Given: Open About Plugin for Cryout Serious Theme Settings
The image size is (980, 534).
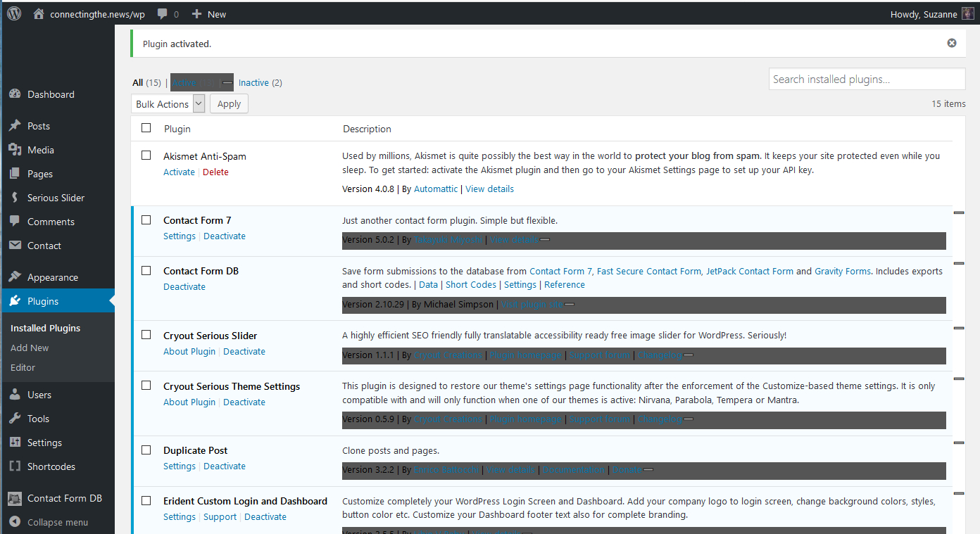Looking at the screenshot, I should 189,402.
